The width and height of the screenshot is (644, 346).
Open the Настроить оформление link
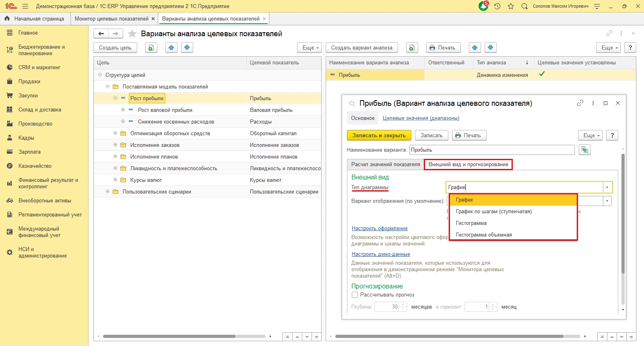[380, 229]
